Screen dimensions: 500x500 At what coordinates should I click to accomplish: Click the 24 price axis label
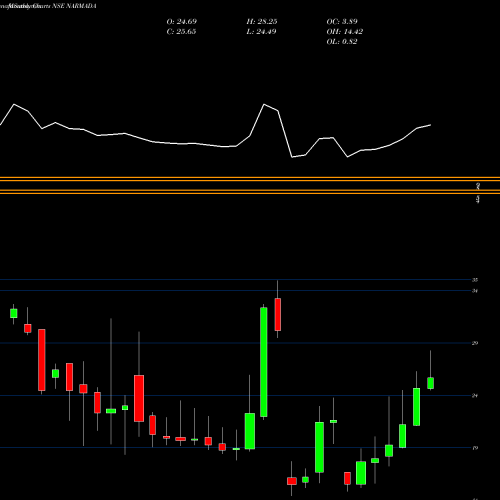click(475, 396)
